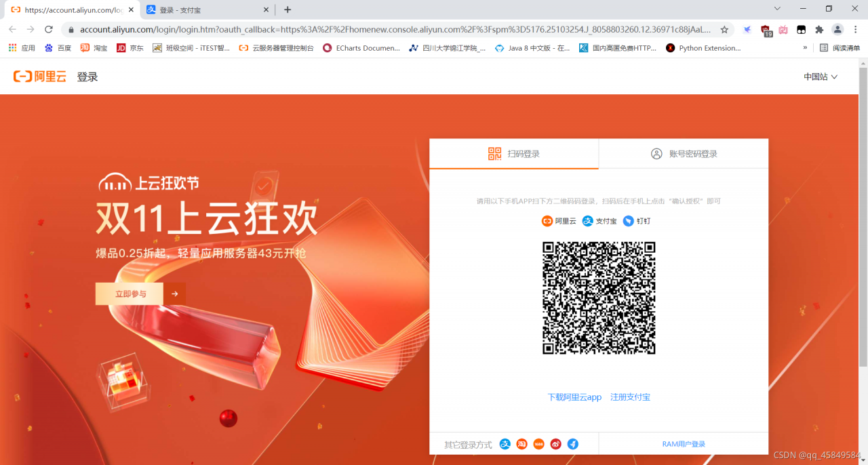
Task: Switch to the 登录 - 支付宝 browser tab
Action: pos(207,9)
